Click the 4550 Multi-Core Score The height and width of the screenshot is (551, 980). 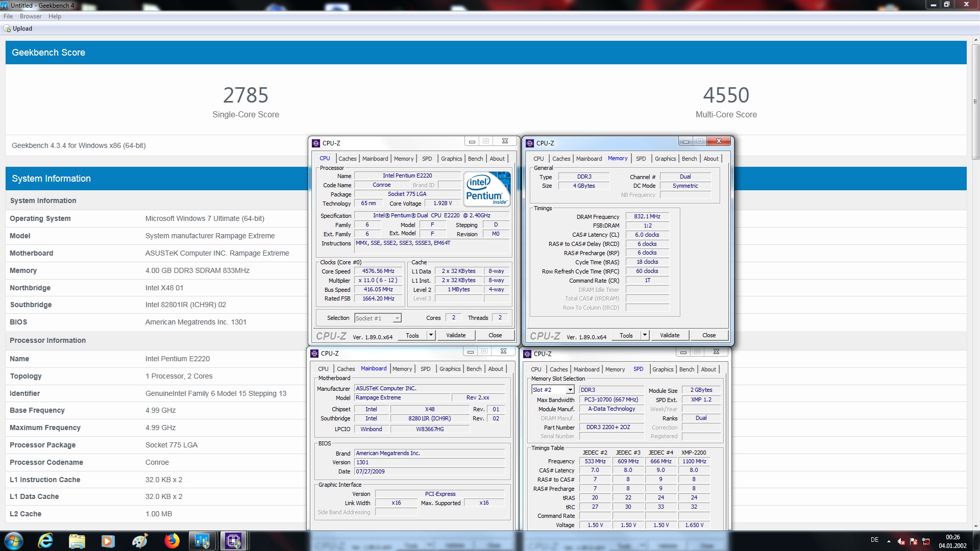[x=726, y=95]
